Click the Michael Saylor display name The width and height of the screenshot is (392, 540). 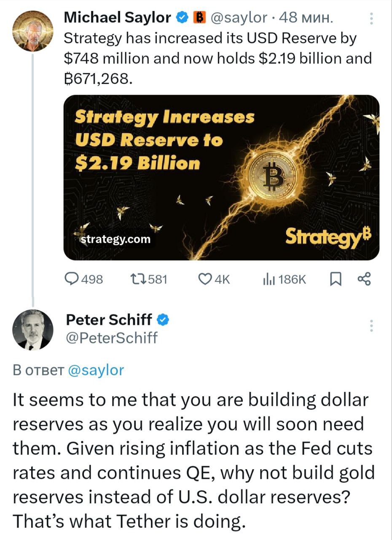(117, 17)
